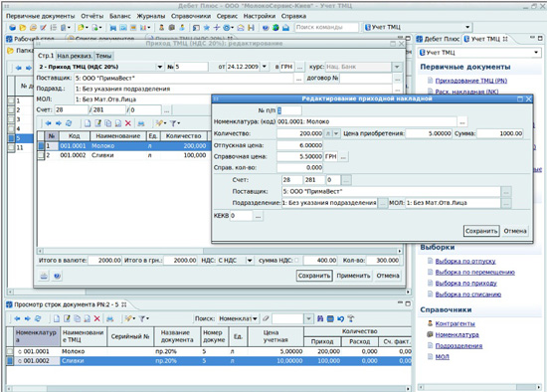Open НДС: С НДС dropdown
Image resolution: width=547 pixels, height=392 pixels.
tap(250, 261)
